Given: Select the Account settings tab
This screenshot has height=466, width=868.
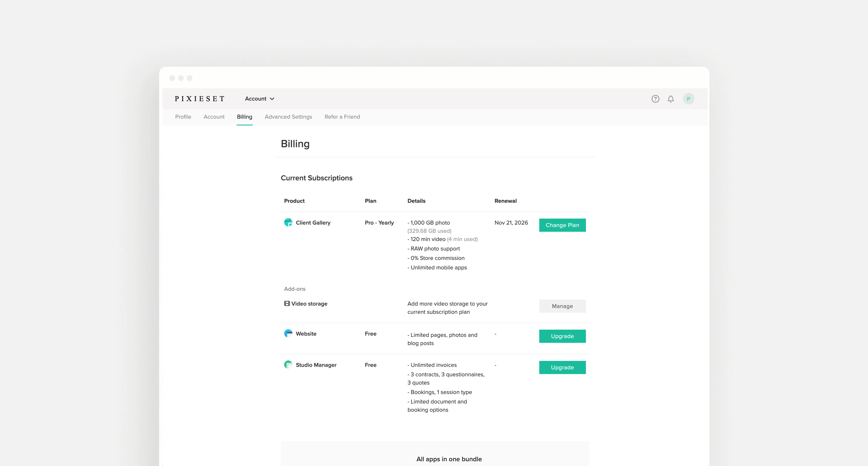Looking at the screenshot, I should (214, 117).
